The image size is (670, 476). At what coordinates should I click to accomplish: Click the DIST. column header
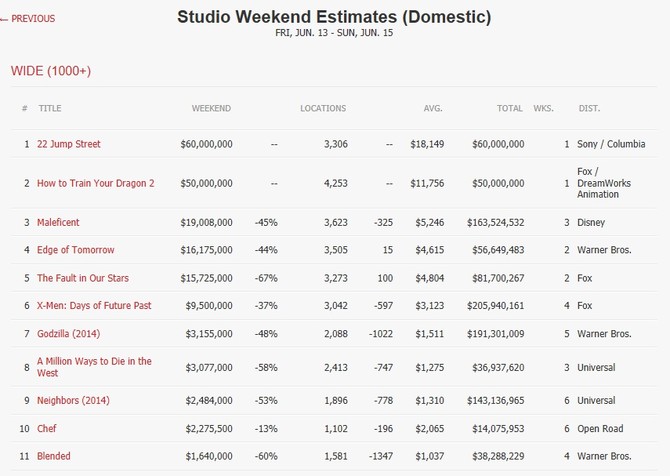coord(589,108)
